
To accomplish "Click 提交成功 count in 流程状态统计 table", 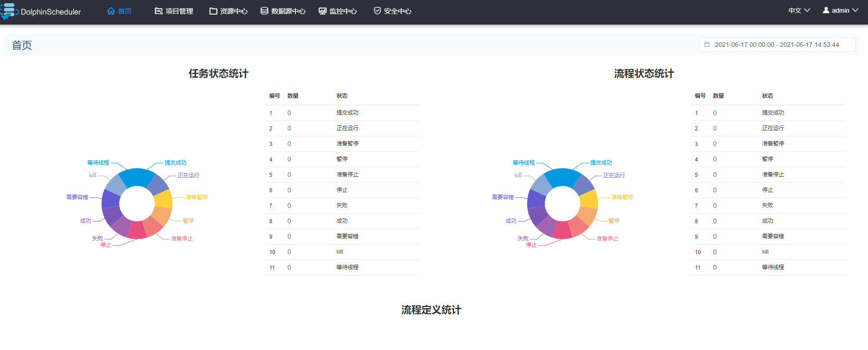I will [x=715, y=113].
